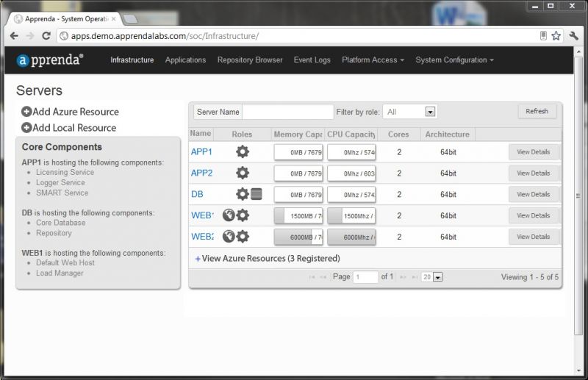
Task: Open a new browser tab
Action: [x=130, y=19]
